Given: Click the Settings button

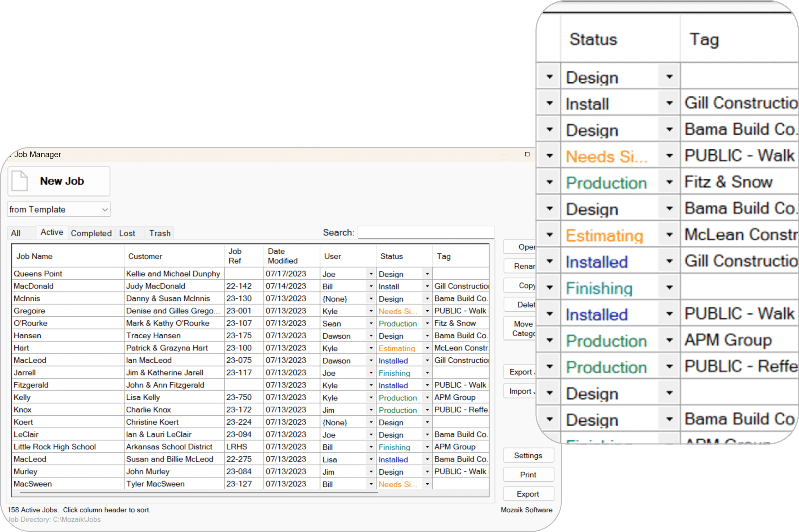Looking at the screenshot, I should 528,455.
